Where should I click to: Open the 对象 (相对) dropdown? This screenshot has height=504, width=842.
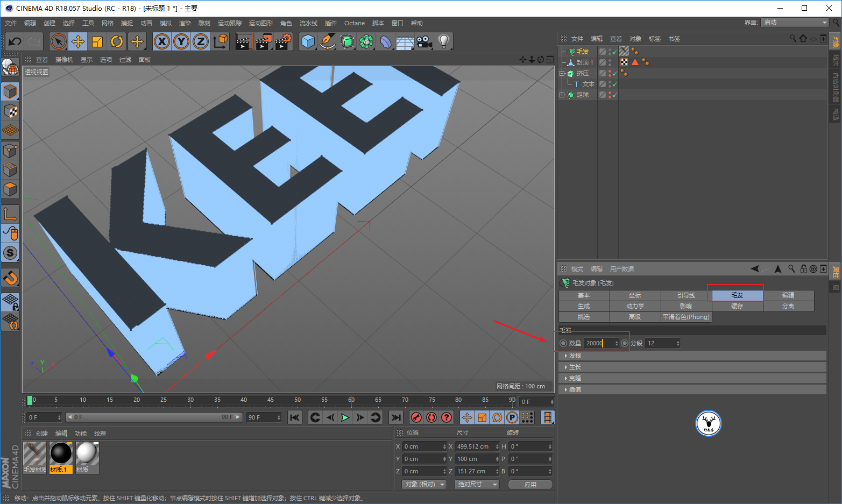coord(424,485)
